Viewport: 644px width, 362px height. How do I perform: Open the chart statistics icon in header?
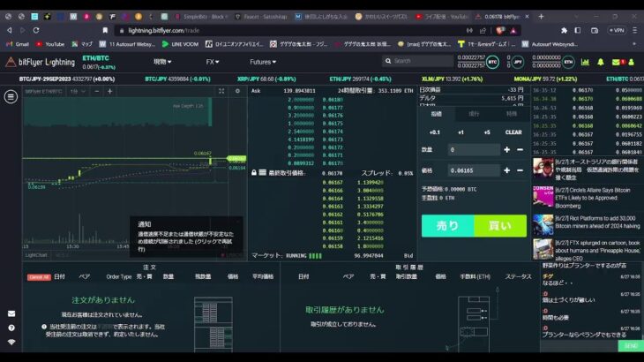click(x=585, y=62)
